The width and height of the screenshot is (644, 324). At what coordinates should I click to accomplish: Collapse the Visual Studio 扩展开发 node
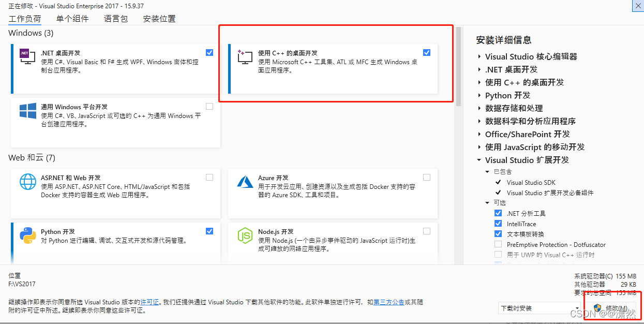(x=479, y=160)
